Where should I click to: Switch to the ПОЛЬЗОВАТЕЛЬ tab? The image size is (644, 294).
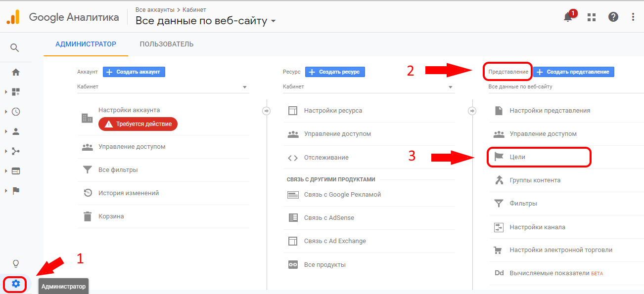pyautogui.click(x=167, y=44)
